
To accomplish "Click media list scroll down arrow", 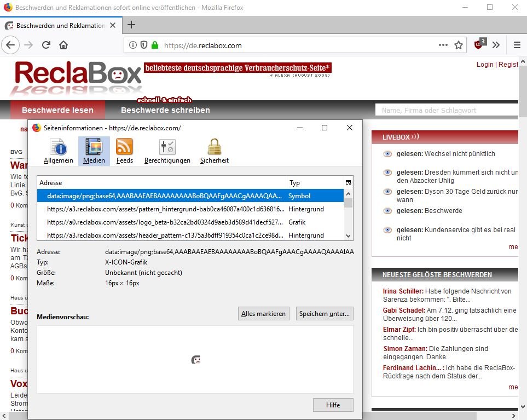I will click(349, 235).
